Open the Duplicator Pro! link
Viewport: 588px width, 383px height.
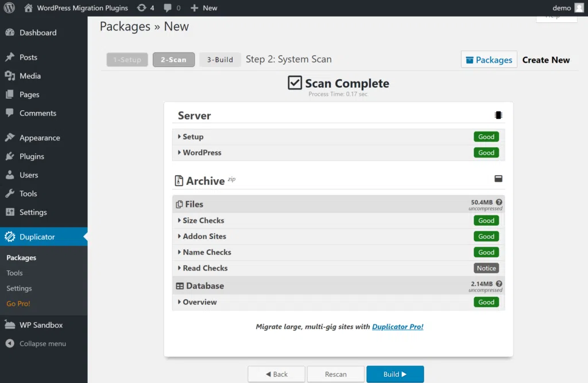(397, 326)
